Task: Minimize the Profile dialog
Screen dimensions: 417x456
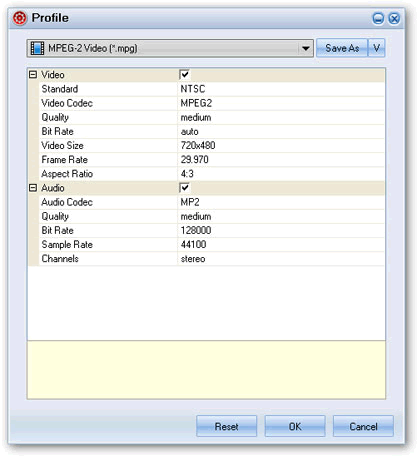Action: (x=378, y=18)
